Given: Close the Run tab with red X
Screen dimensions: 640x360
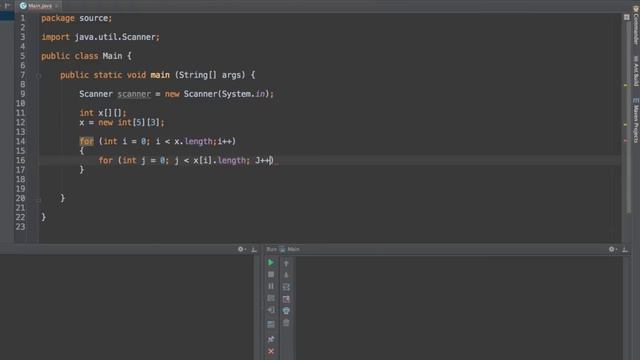Looking at the screenshot, I should tap(271, 351).
